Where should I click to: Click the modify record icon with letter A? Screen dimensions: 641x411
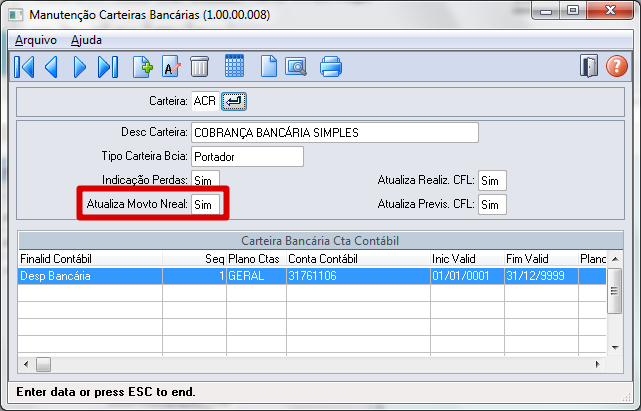[171, 67]
